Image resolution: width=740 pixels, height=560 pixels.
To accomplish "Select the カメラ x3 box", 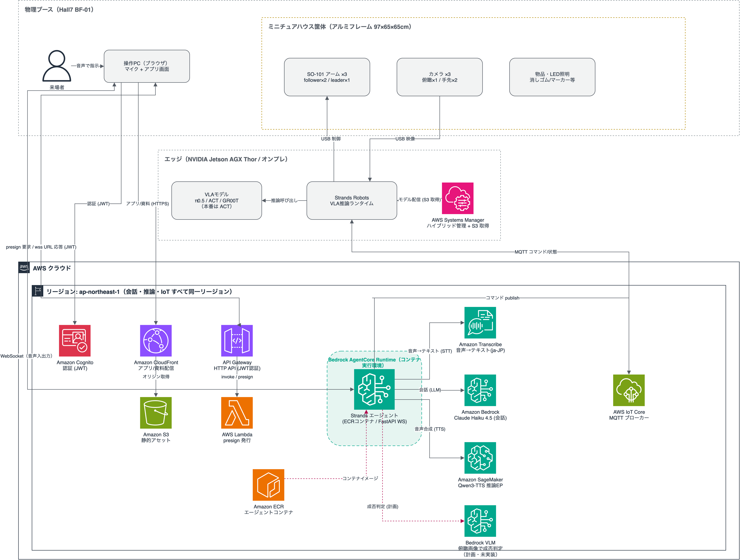I will (x=439, y=77).
